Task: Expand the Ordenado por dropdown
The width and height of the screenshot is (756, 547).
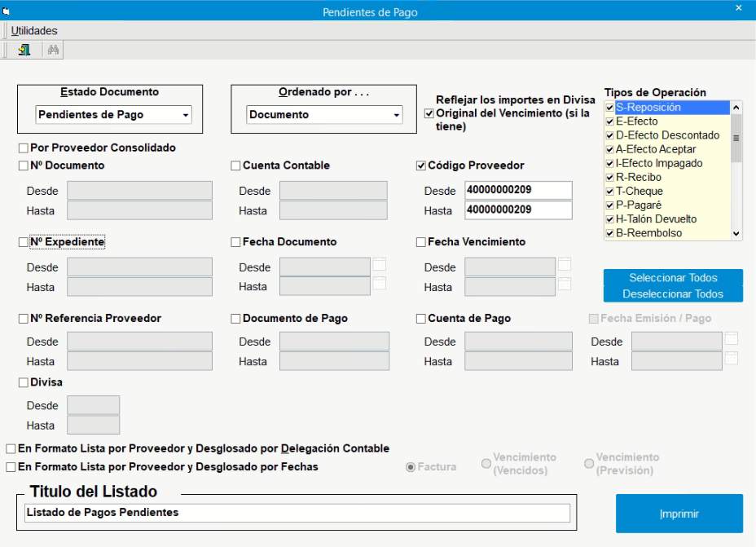Action: tap(396, 115)
